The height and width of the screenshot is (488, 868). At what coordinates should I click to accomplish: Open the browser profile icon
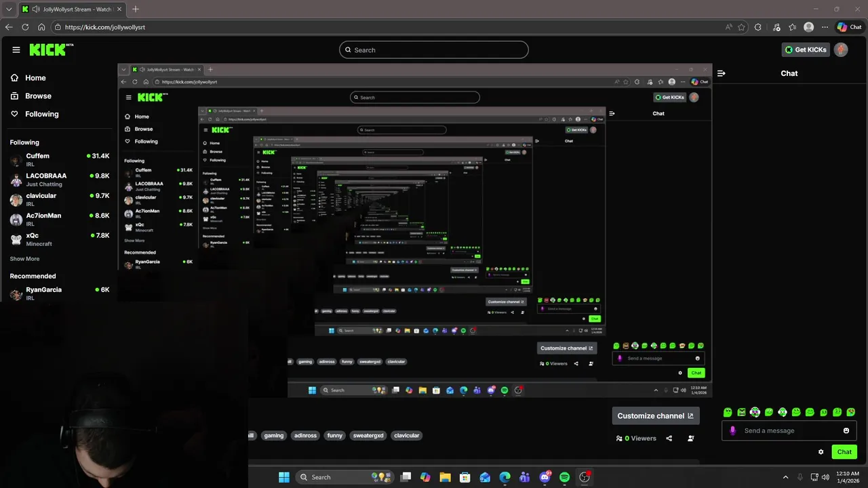[808, 27]
